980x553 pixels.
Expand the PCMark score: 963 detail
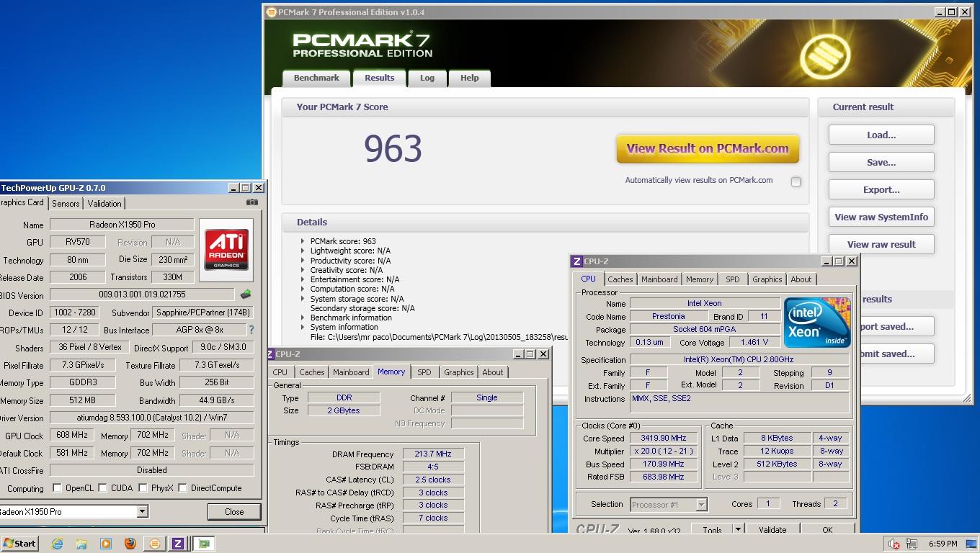(x=303, y=241)
